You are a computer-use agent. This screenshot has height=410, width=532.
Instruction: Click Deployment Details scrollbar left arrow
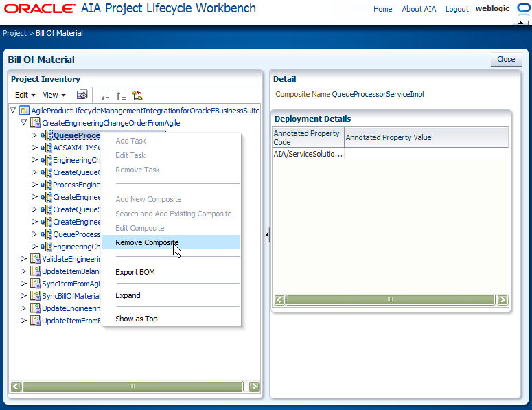coord(279,299)
